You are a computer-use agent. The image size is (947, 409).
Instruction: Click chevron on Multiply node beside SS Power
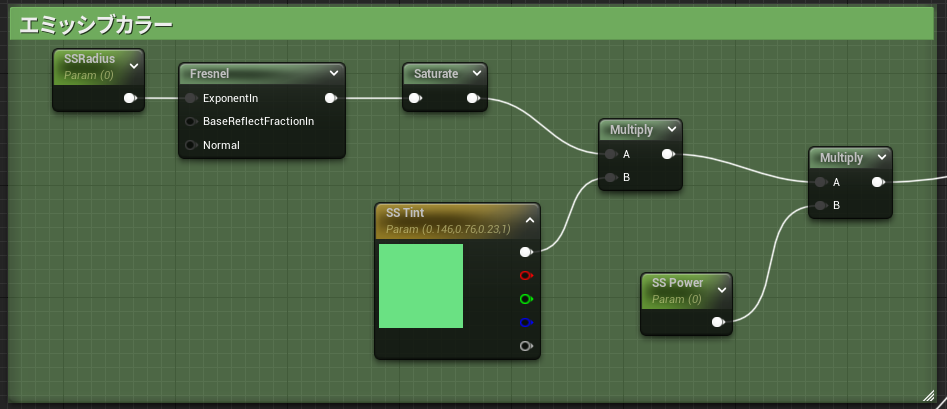(882, 157)
